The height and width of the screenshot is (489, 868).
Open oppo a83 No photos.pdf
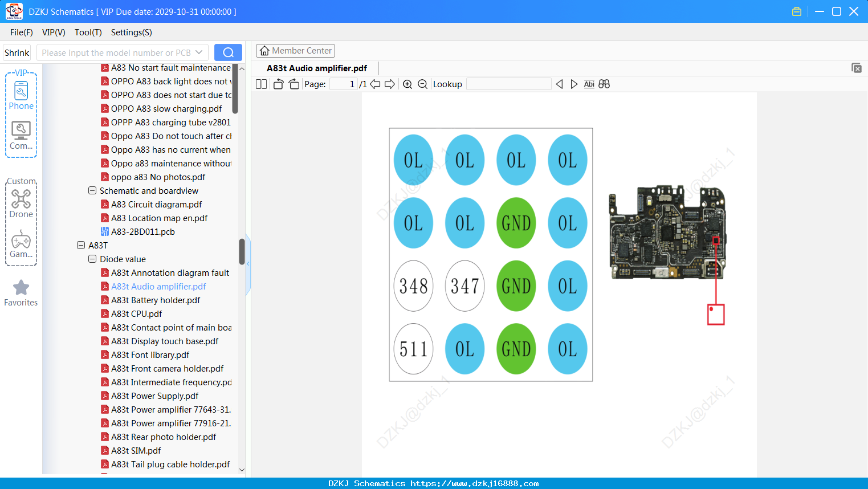[x=158, y=177]
